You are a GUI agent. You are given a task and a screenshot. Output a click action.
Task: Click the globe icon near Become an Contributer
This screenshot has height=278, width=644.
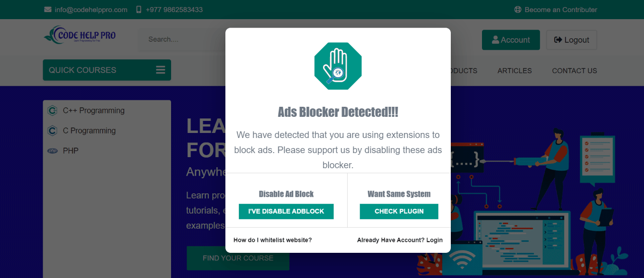tap(518, 10)
